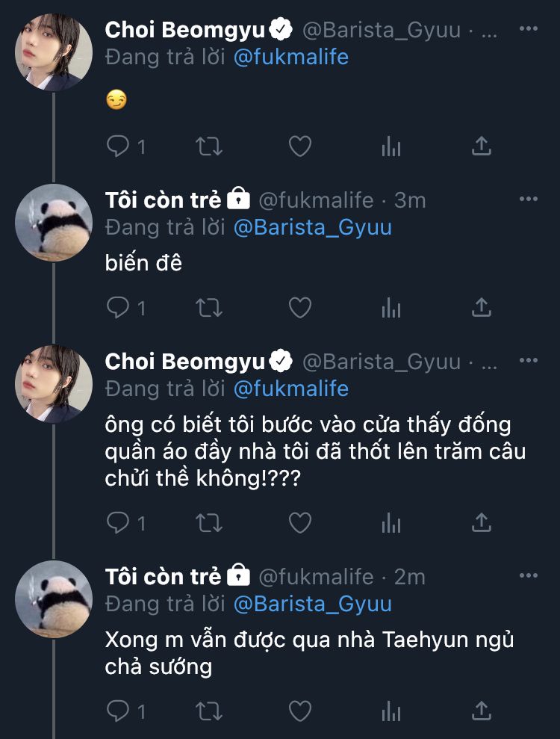Share the Taehyun tweet
560x739 pixels.
482,709
